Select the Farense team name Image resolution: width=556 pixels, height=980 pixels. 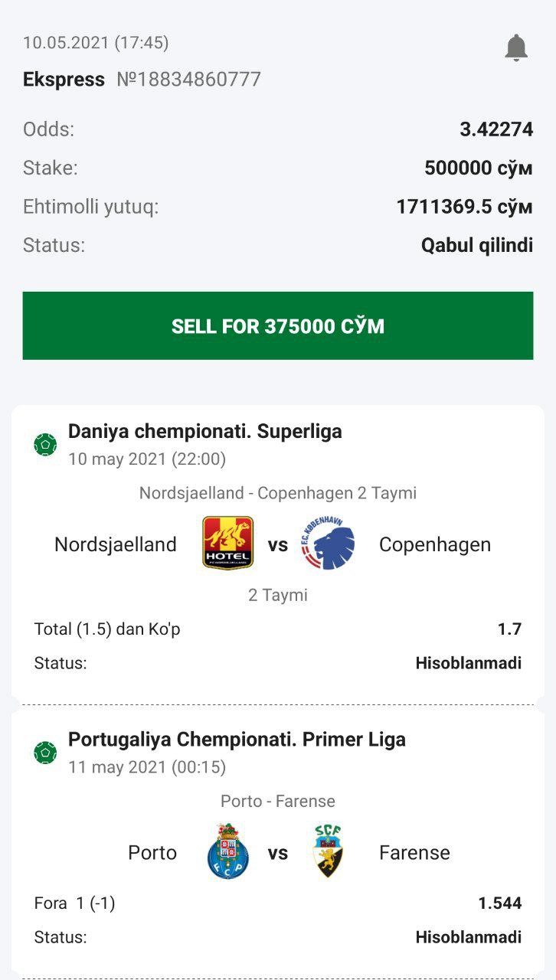pos(414,852)
